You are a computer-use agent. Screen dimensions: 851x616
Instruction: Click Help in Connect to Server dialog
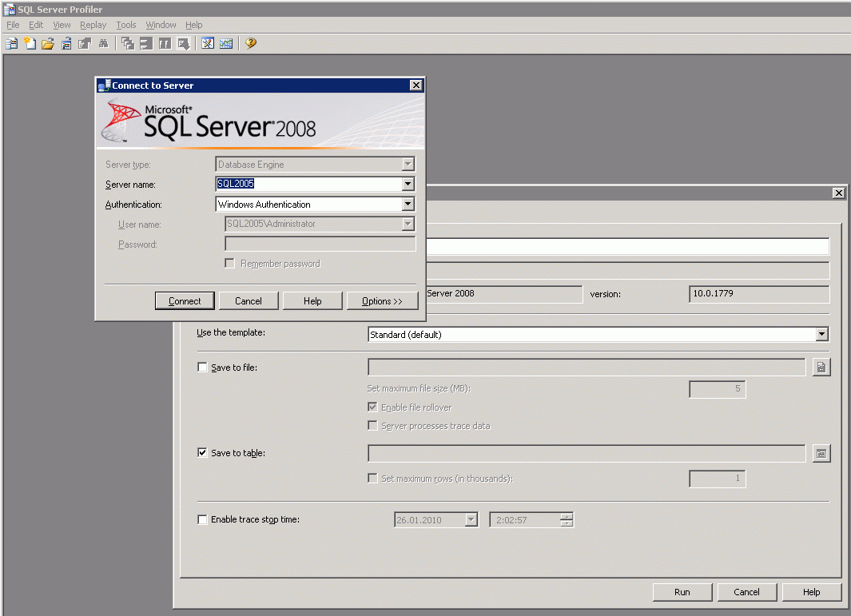[x=312, y=301]
